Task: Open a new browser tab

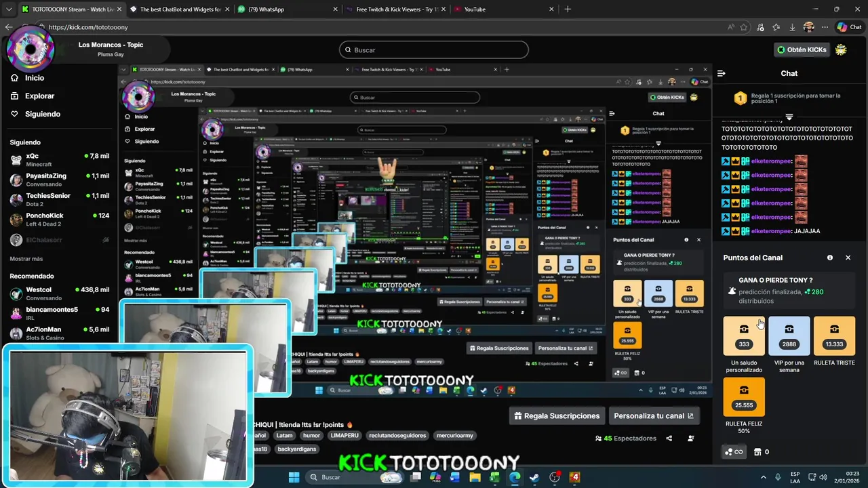Action: coord(568,9)
